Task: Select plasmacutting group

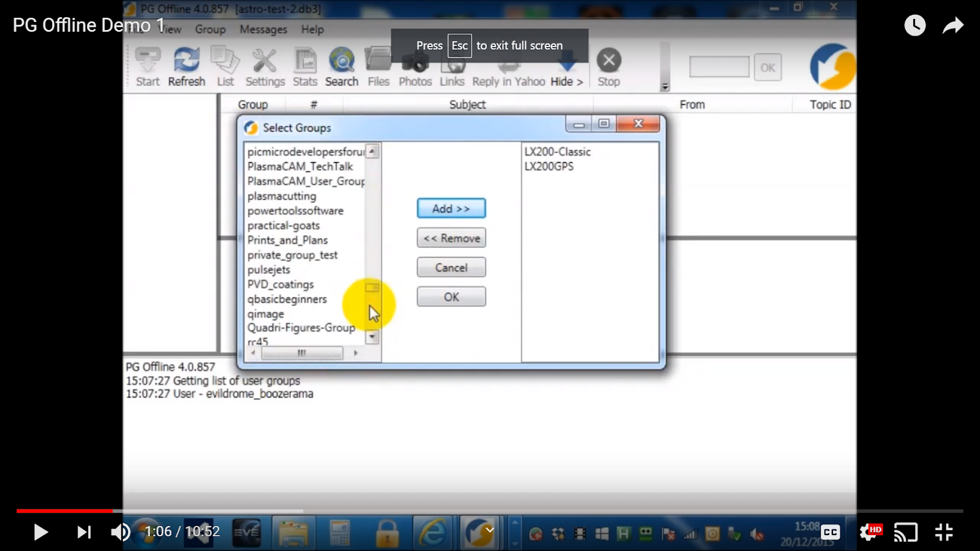Action: [x=282, y=196]
